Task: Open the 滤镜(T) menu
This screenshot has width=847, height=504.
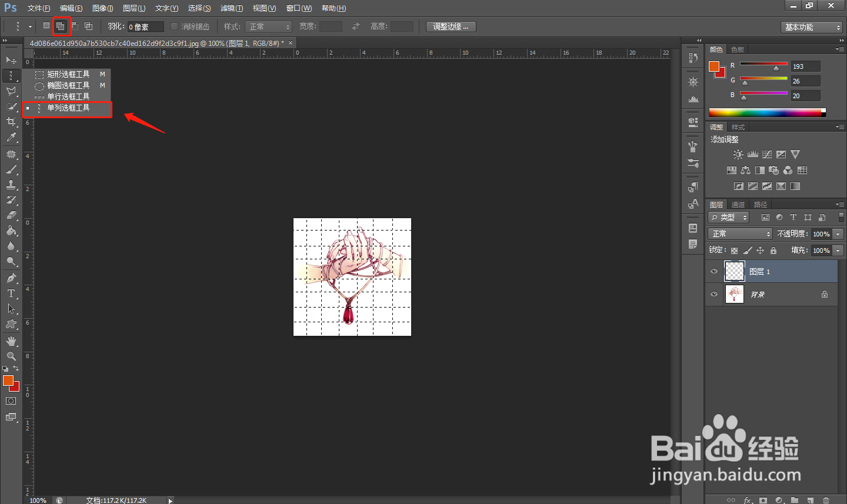Action: tap(232, 8)
